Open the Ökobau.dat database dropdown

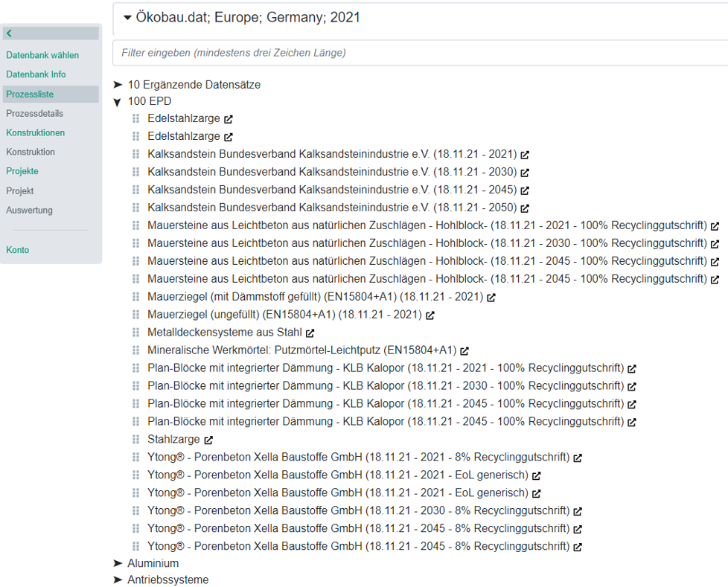127,18
